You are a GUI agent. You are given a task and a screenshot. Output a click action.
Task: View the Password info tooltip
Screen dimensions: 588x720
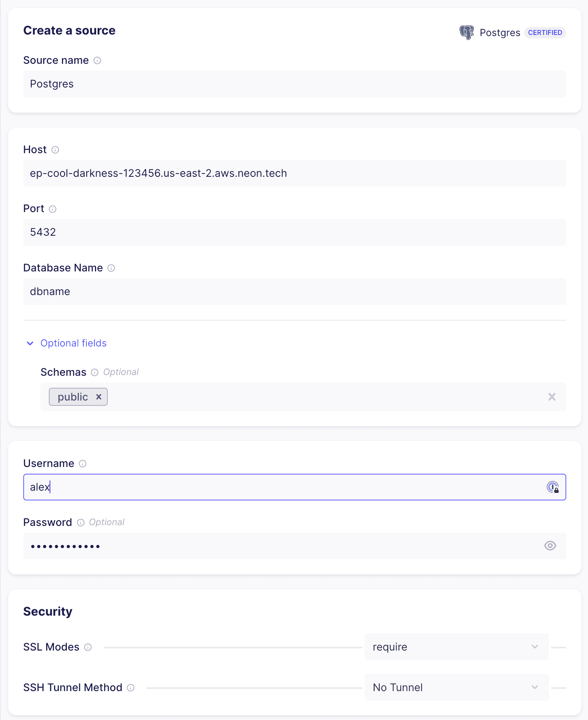(x=81, y=522)
